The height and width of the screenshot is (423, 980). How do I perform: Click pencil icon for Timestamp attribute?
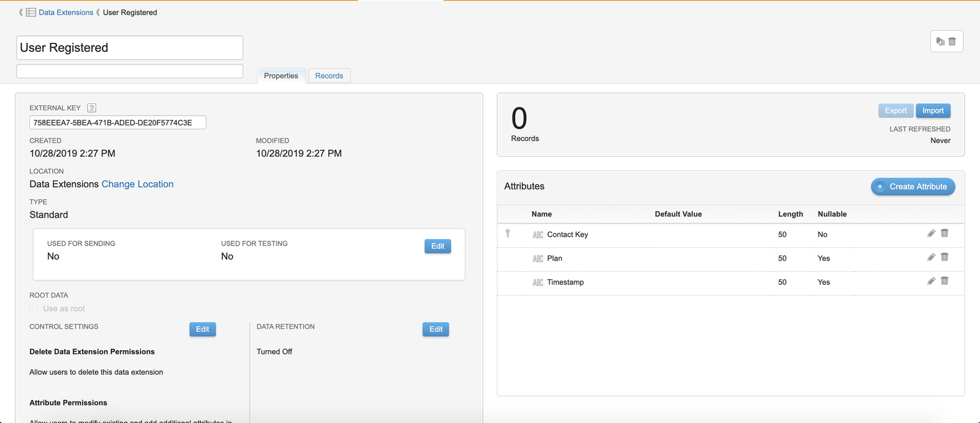pyautogui.click(x=931, y=281)
